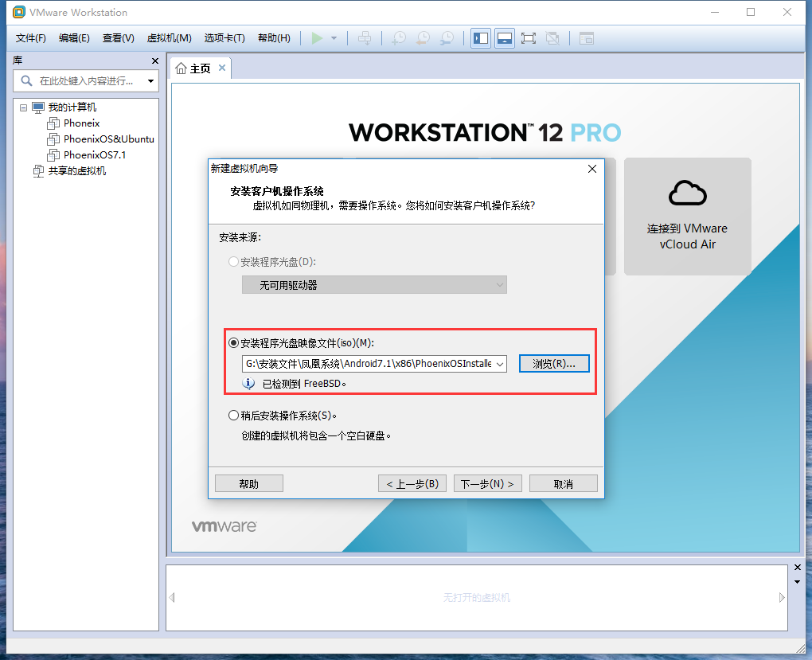Click thumbnail bar right scroll arrow
Image resolution: width=812 pixels, height=660 pixels.
click(x=782, y=597)
